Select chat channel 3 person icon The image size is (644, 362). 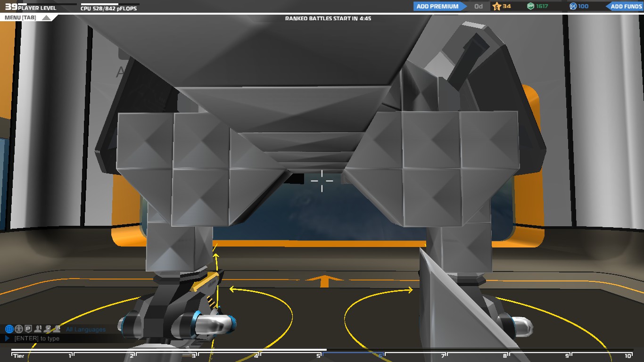point(57,329)
